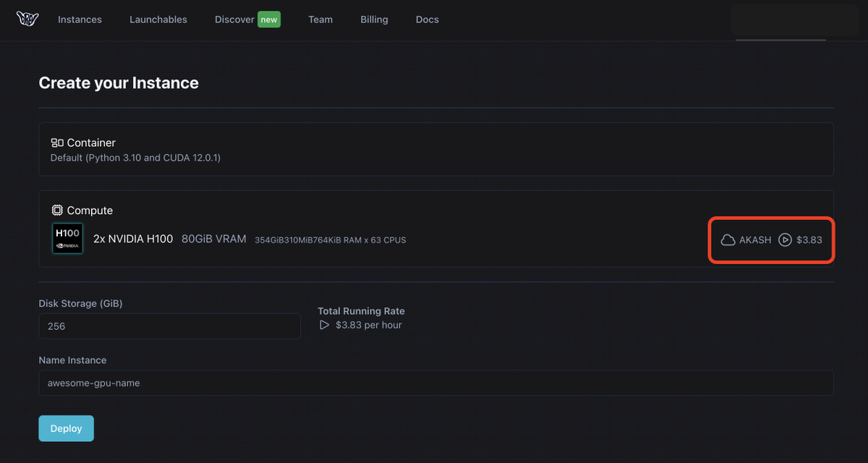Viewport: 868px width, 463px height.
Task: Open the Instances nav item
Action: (x=80, y=20)
